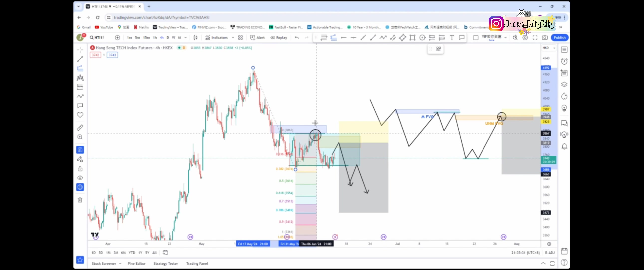
Task: Click the Alert button
Action: [x=257, y=37]
